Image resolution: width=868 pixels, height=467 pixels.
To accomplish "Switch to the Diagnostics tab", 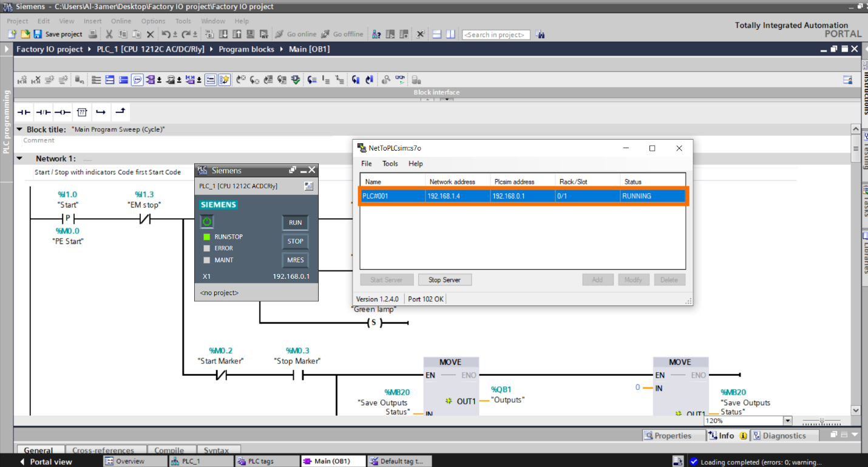I will 784,435.
